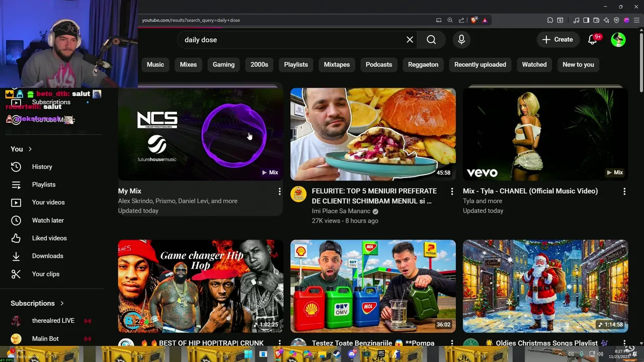
Task: Start voice search with the microphone icon
Action: click(461, 40)
